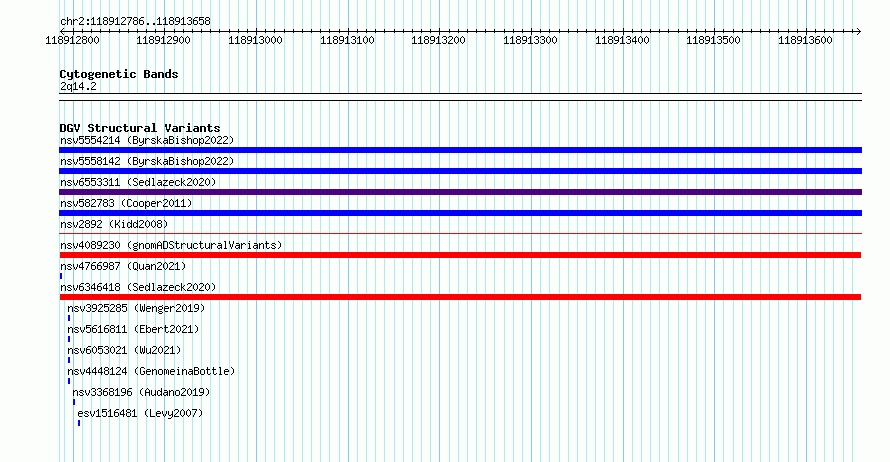Open nsv4089230 (gnomADStructuralVariants) label

[x=171, y=245]
